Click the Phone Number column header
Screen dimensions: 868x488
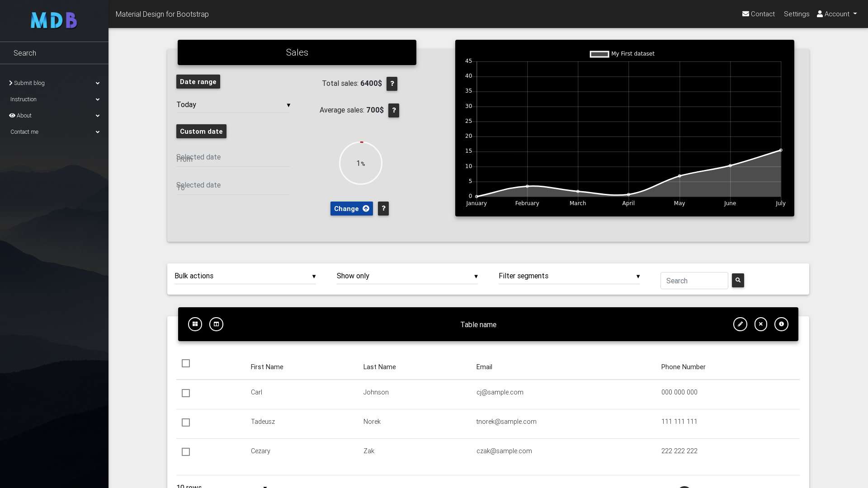[683, 367]
